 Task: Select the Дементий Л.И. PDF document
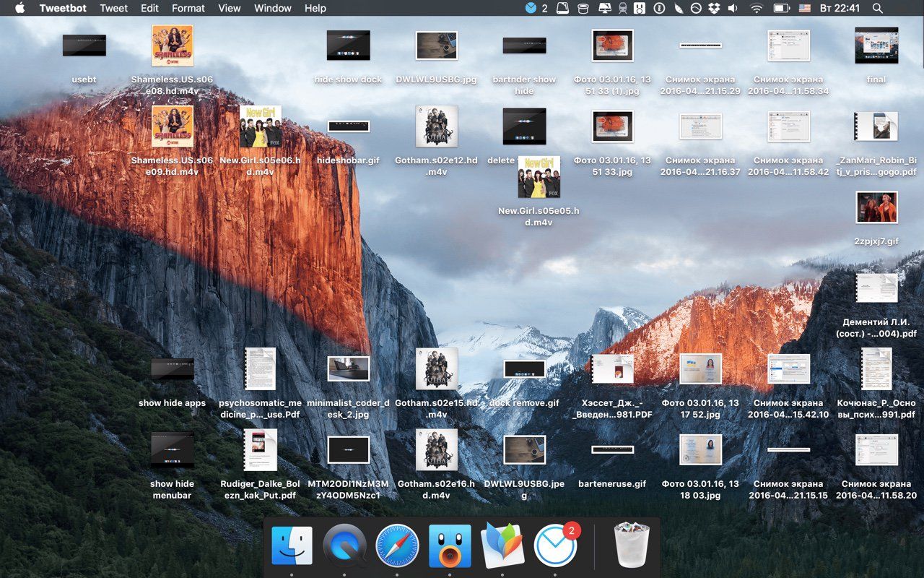click(877, 288)
